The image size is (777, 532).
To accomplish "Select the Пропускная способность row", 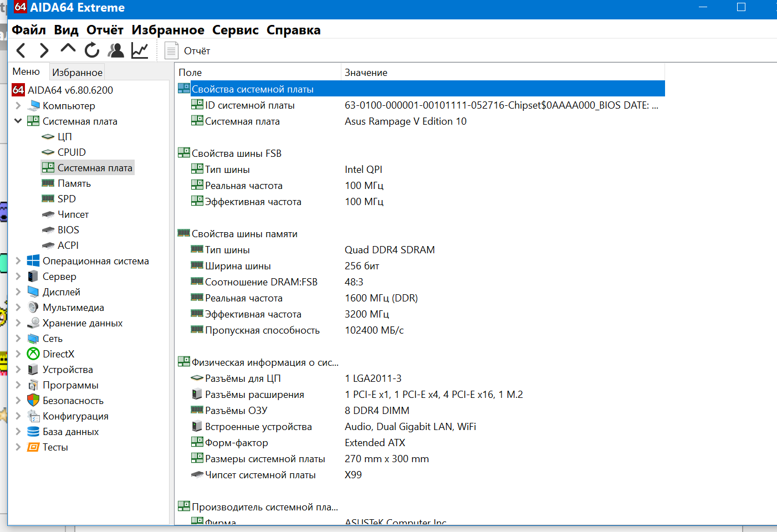I will (421, 330).
